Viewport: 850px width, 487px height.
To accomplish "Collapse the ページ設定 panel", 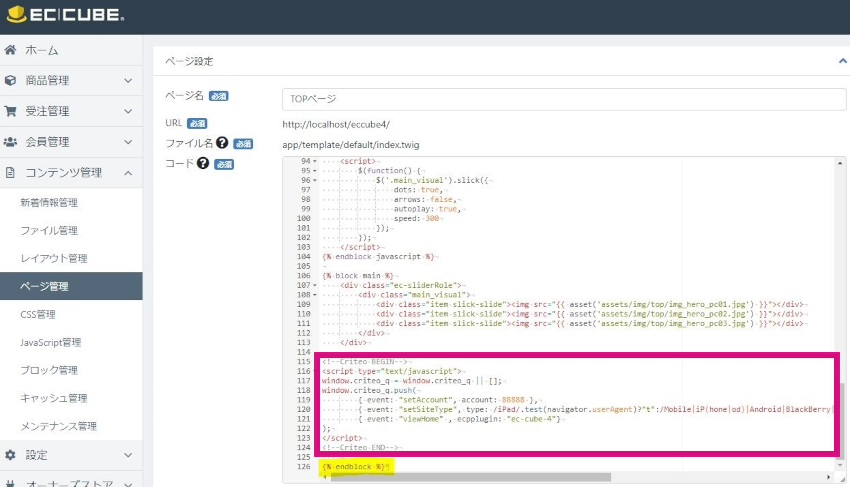I will coord(842,61).
